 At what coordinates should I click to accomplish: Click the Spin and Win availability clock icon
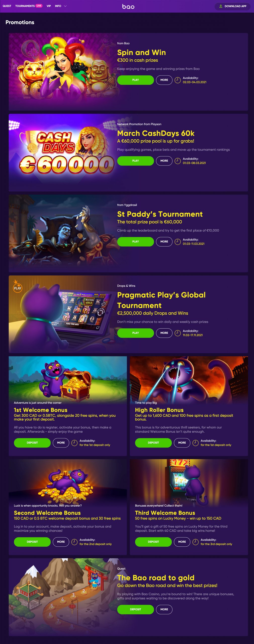[178, 80]
